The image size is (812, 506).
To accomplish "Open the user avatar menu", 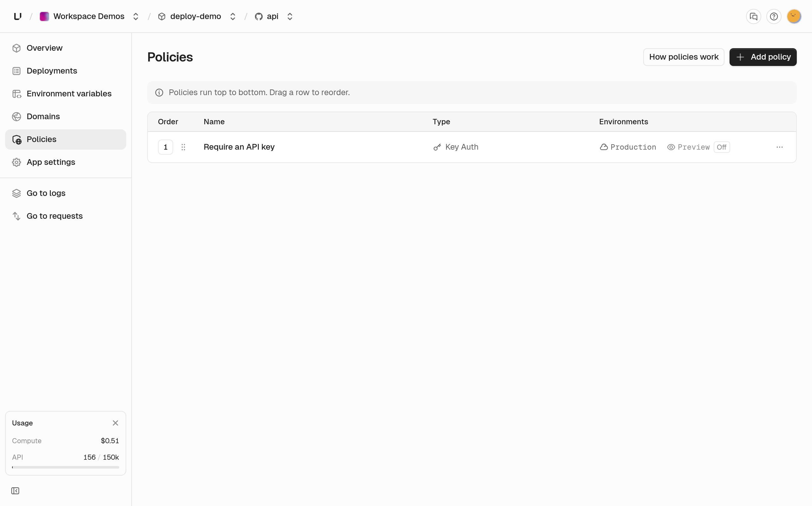I will click(794, 16).
